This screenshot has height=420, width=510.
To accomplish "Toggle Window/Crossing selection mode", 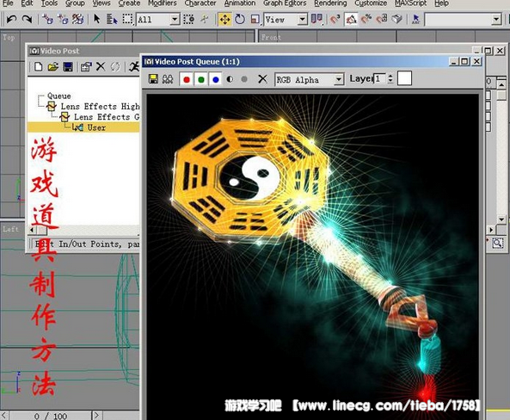I will pyautogui.click(x=188, y=19).
